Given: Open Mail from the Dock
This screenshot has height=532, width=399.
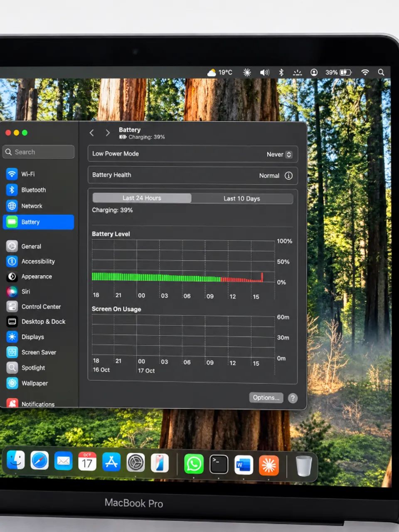Looking at the screenshot, I should coord(63,461).
